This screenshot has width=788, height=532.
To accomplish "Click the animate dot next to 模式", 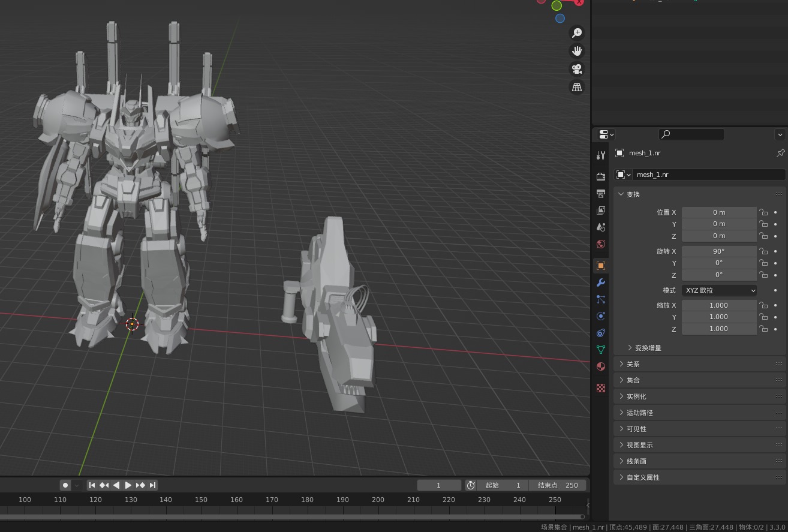I will click(775, 290).
